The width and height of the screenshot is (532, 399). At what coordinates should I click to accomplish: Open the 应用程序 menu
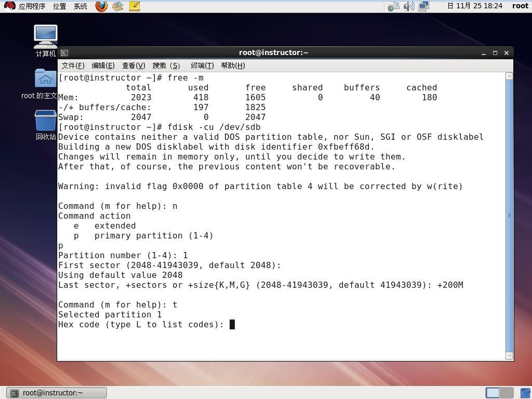click(32, 6)
